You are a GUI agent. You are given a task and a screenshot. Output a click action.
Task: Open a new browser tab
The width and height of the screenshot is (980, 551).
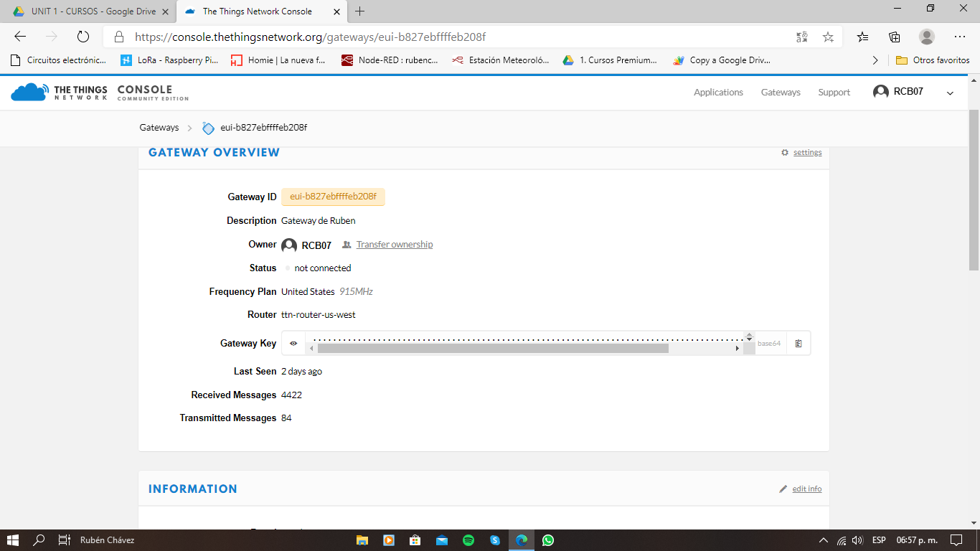360,11
